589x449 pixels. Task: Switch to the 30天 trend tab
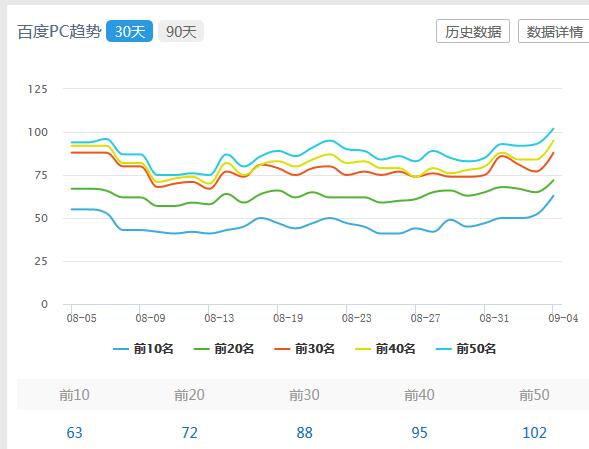pos(130,31)
